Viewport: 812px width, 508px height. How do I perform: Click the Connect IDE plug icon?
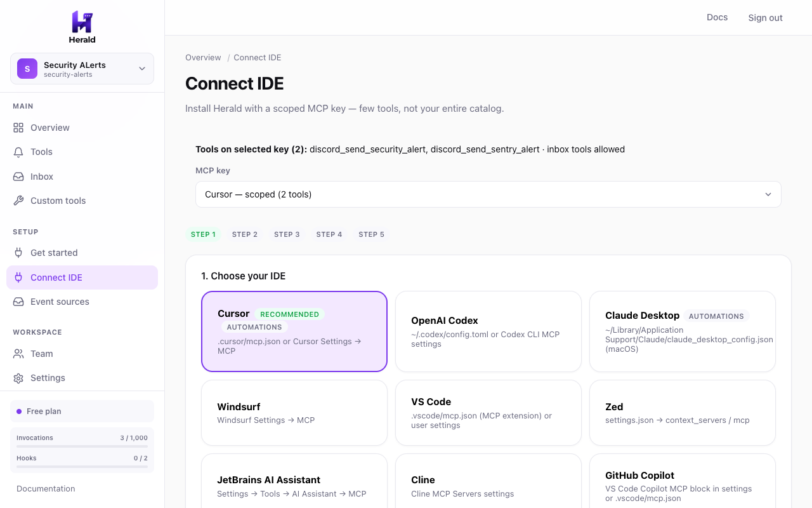pyautogui.click(x=18, y=277)
